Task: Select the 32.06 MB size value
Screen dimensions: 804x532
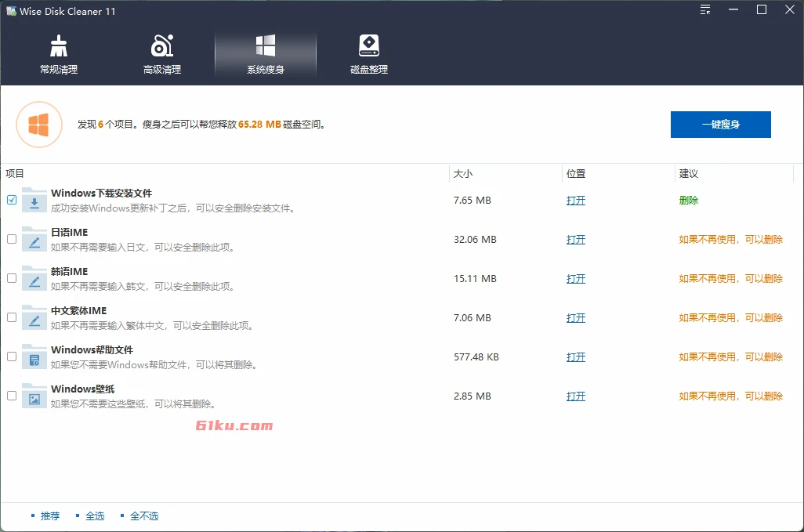Action: tap(475, 239)
